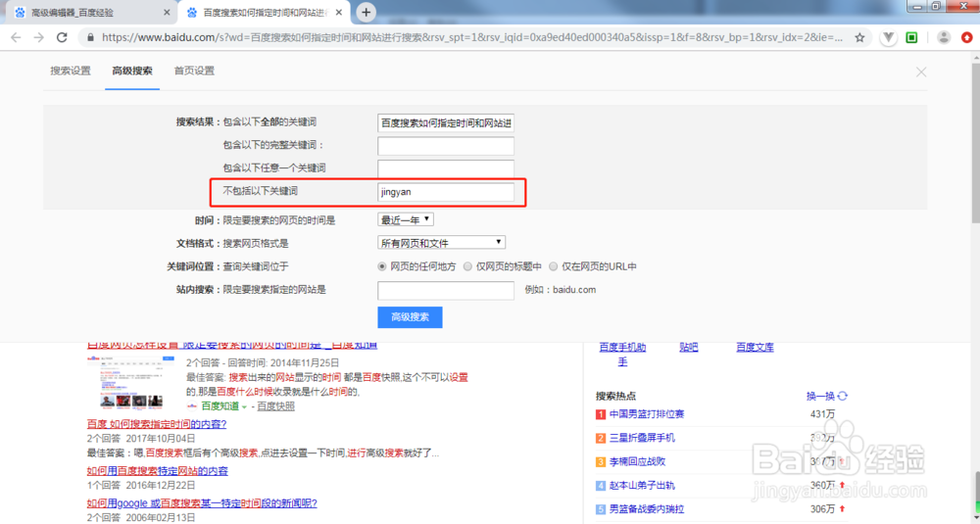Open the 首页设置 tab
The width and height of the screenshot is (980, 524).
(x=194, y=71)
